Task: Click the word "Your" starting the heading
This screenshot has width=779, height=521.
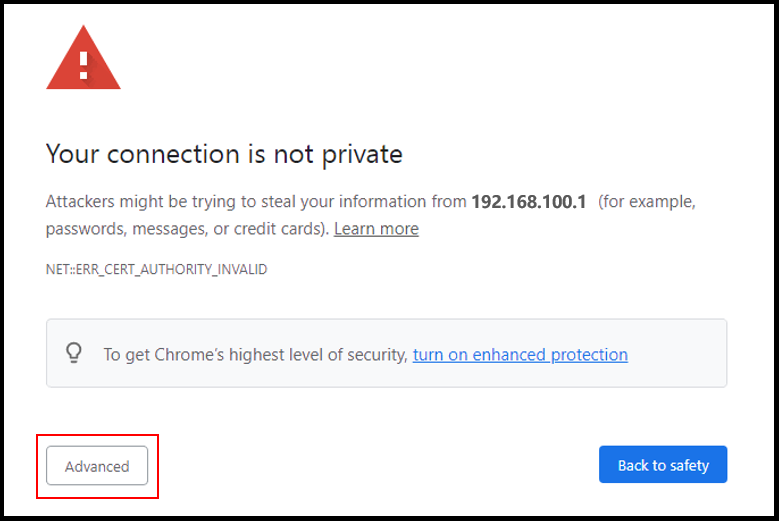Action: [x=73, y=154]
